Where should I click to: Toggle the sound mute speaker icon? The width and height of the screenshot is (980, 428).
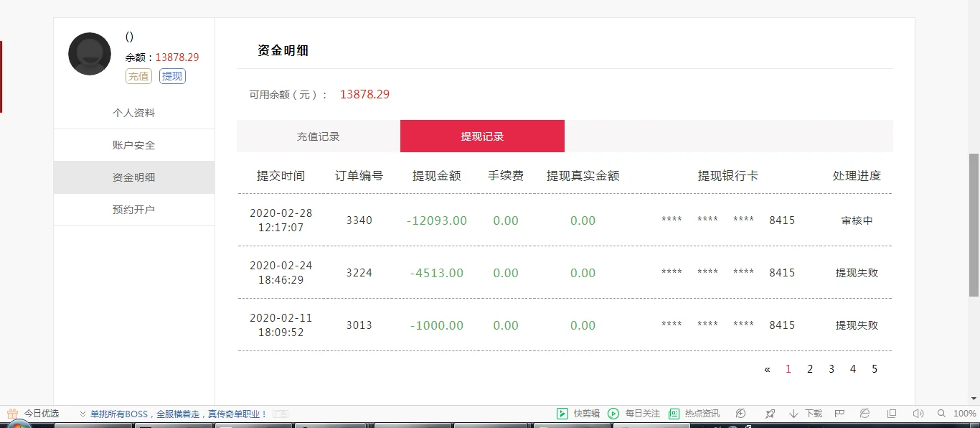coord(918,414)
